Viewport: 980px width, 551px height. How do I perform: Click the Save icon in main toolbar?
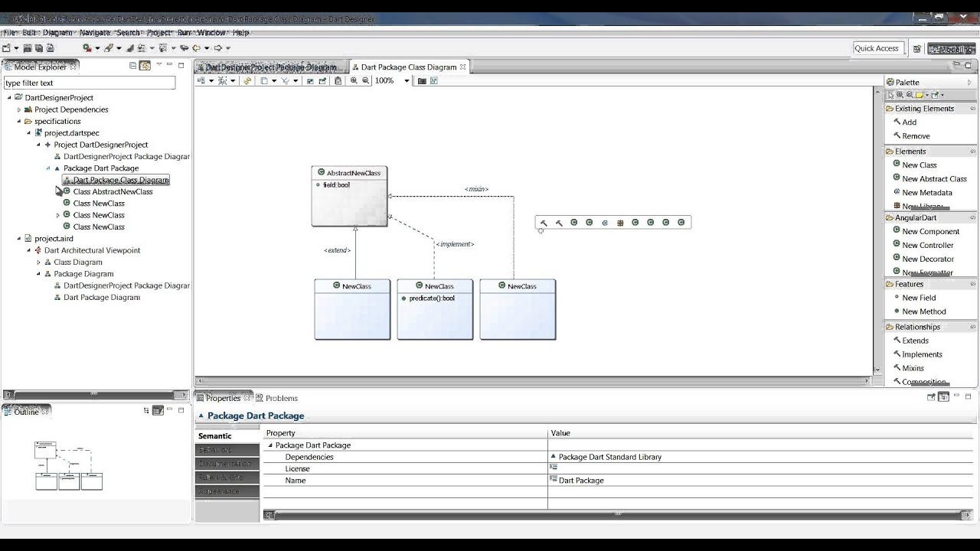pos(27,48)
